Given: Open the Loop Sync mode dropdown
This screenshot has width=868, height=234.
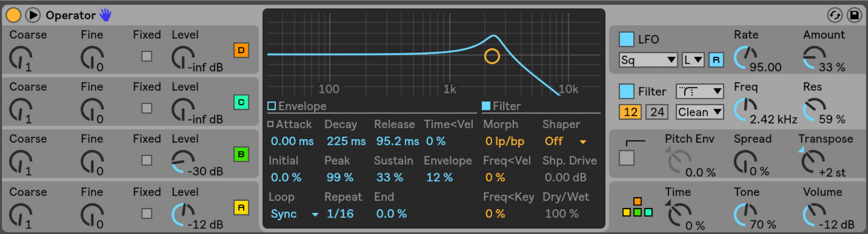Looking at the screenshot, I should point(295,214).
